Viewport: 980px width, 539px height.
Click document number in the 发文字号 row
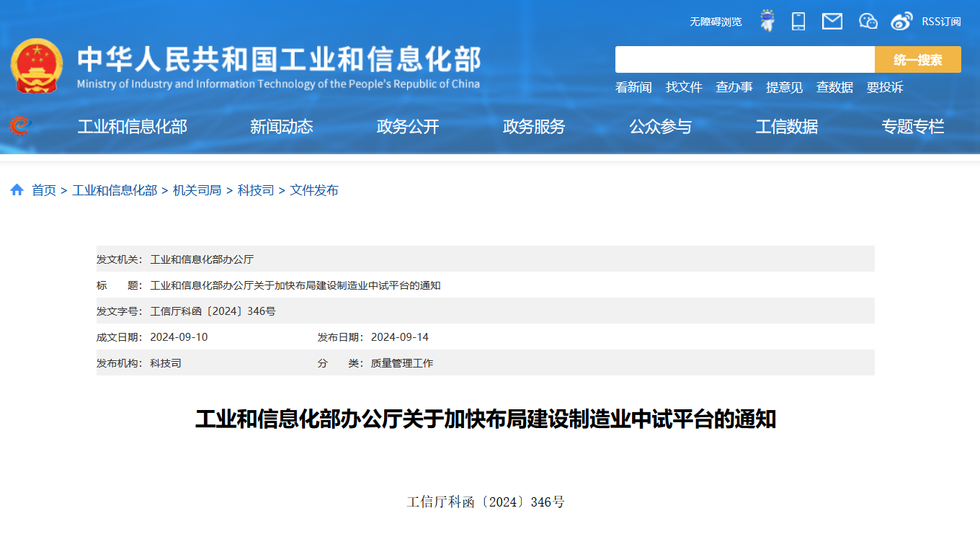(x=213, y=311)
